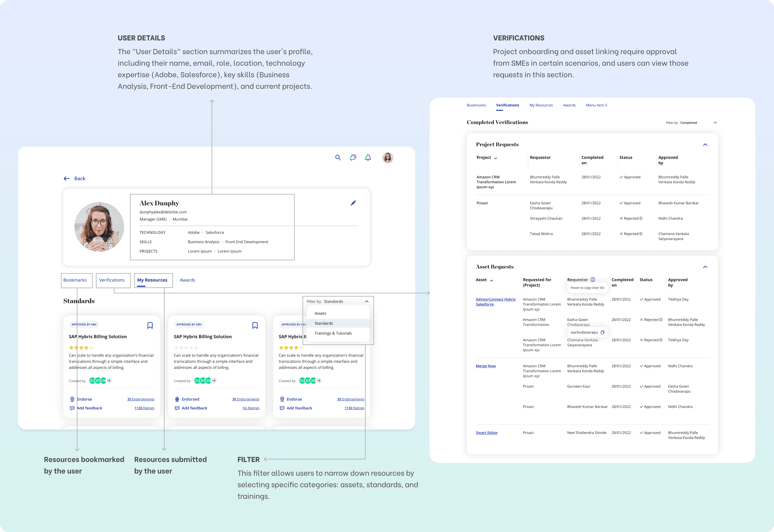
Task: Open the user avatar menu in header
Action: tap(388, 158)
